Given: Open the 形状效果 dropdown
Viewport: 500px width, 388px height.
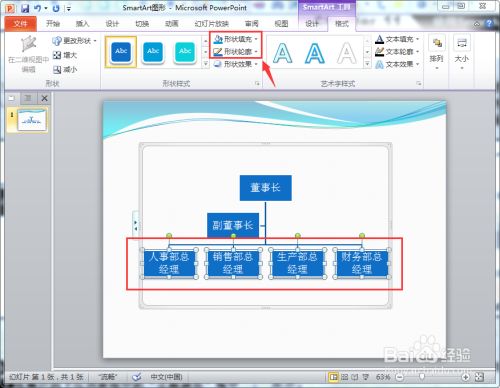Looking at the screenshot, I should [236, 64].
